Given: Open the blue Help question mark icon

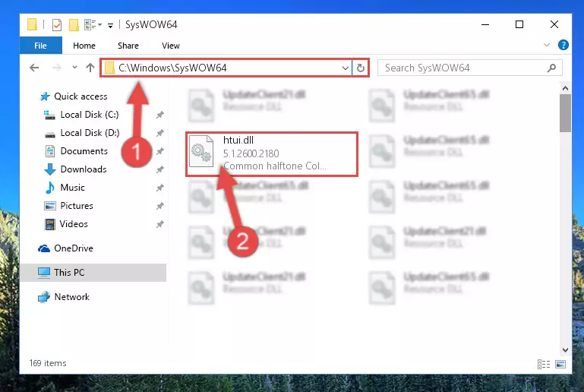Looking at the screenshot, I should [x=563, y=45].
